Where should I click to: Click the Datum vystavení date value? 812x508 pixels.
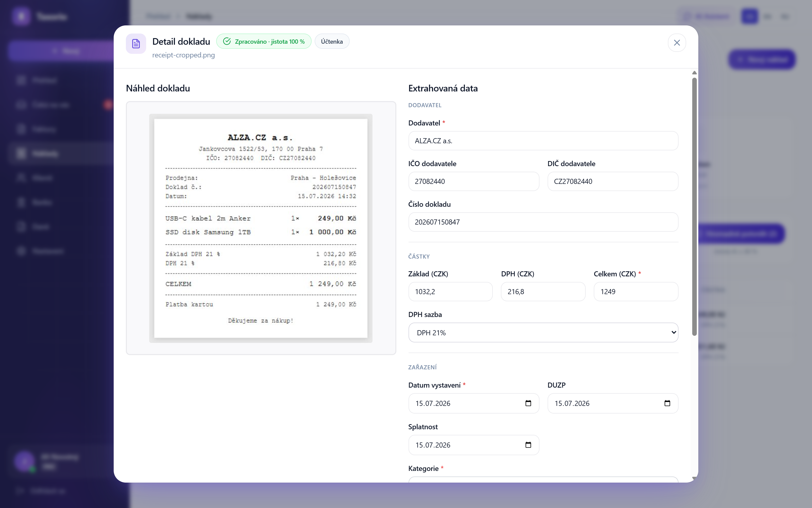(x=433, y=404)
